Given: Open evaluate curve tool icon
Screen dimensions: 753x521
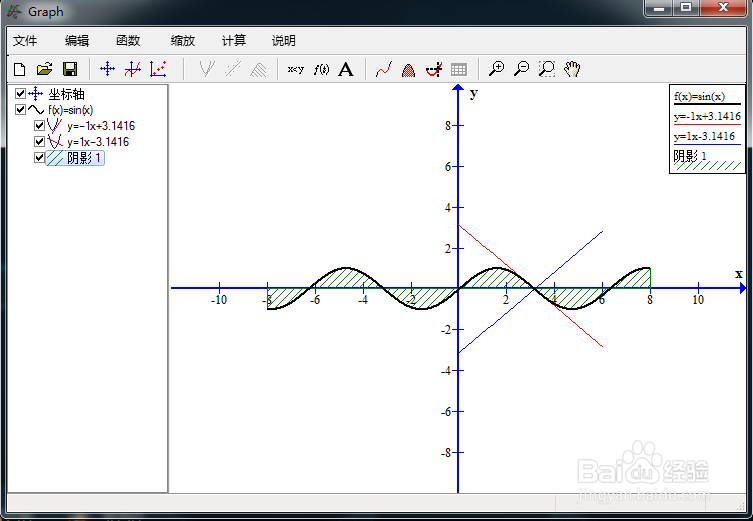Looking at the screenshot, I should [384, 69].
